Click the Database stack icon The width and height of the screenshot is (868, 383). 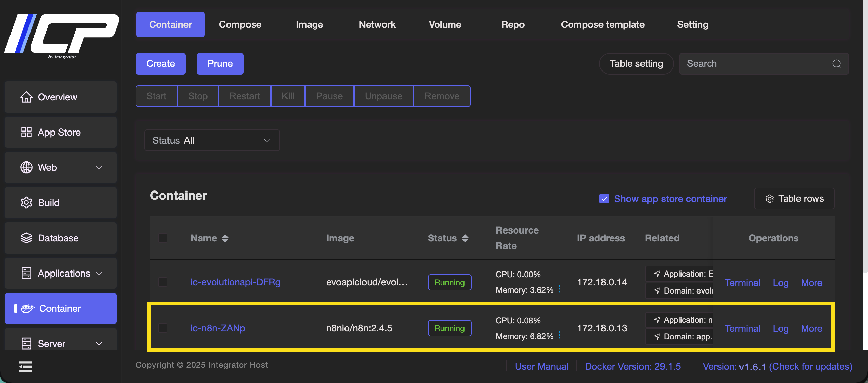[x=26, y=238]
